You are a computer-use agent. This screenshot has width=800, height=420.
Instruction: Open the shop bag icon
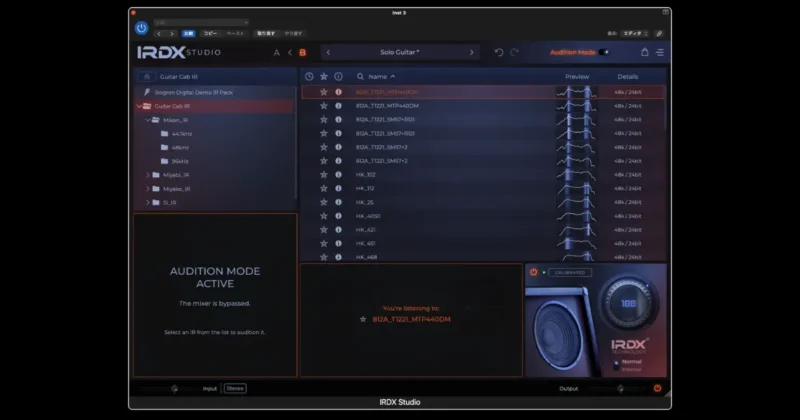click(x=644, y=52)
